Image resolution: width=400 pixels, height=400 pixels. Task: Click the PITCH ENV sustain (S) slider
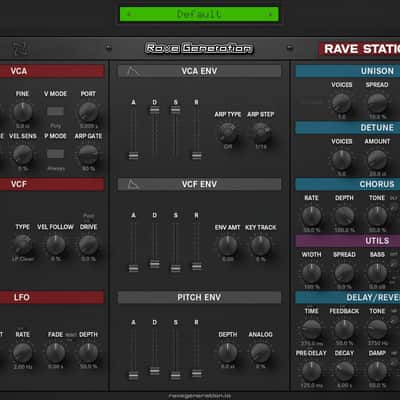pos(176,375)
